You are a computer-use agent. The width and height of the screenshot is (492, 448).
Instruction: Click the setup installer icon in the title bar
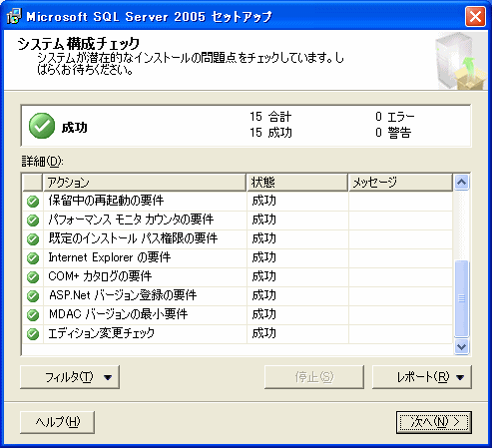(14, 16)
